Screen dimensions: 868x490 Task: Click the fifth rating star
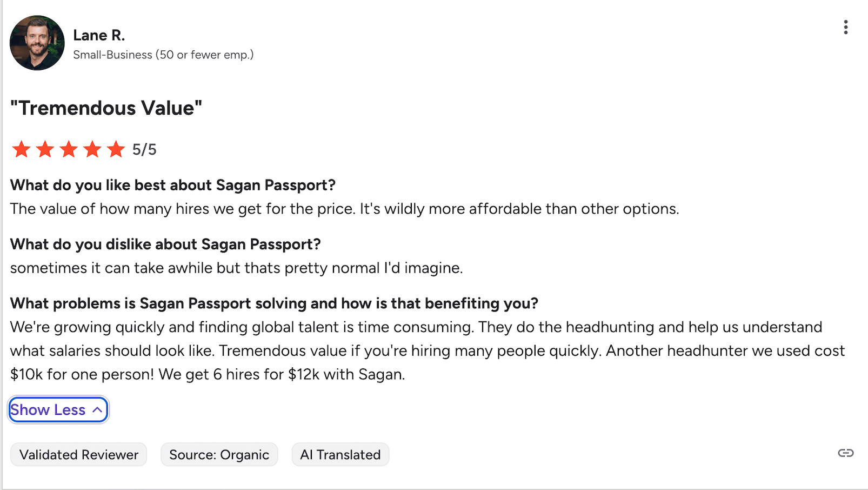(x=116, y=149)
